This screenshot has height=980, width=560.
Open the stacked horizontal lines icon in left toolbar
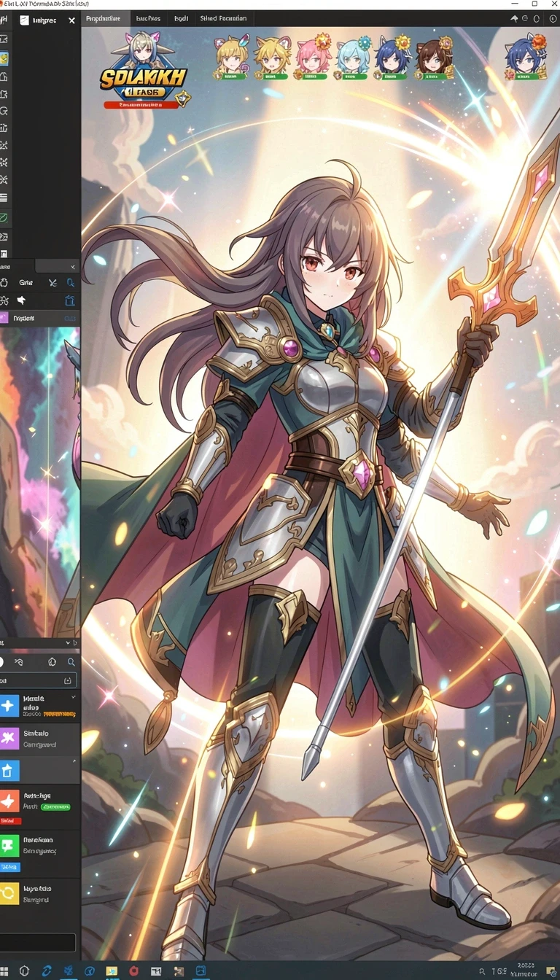tap(4, 197)
